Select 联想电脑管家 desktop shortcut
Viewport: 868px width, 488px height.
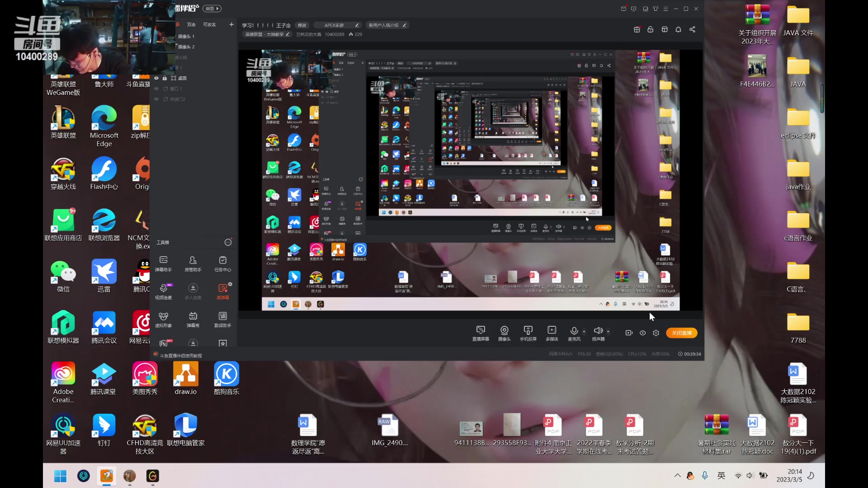click(186, 430)
